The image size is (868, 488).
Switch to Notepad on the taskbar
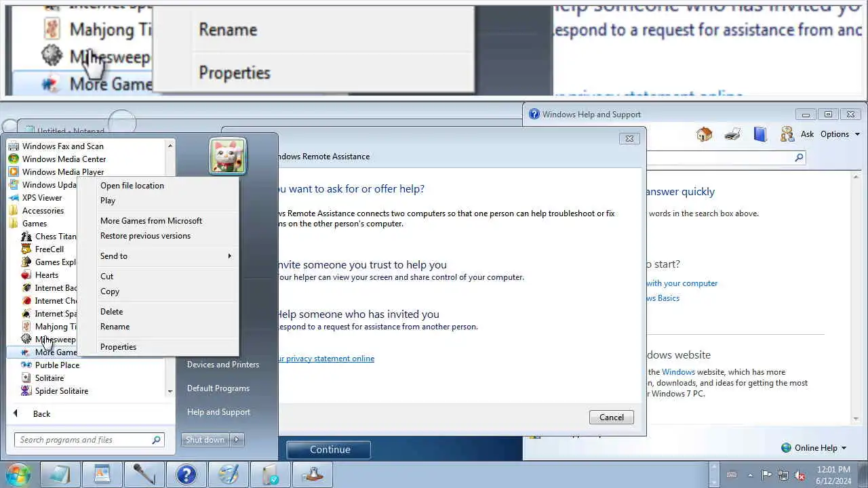pos(60,474)
